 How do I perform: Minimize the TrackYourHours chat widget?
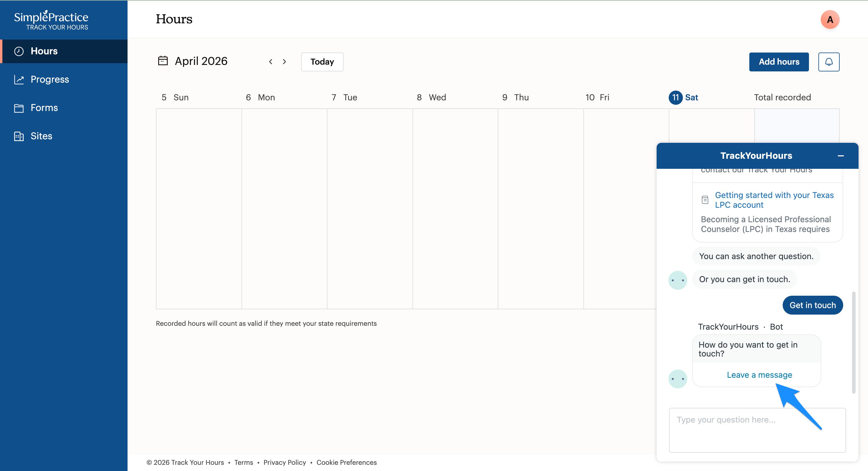coord(841,156)
